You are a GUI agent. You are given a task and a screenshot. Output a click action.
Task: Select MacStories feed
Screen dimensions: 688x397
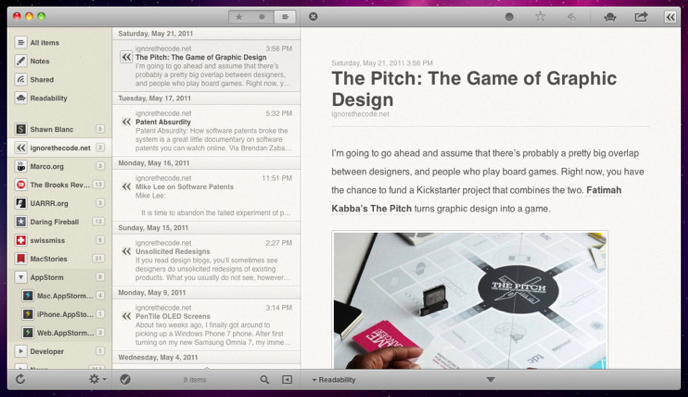pos(59,259)
